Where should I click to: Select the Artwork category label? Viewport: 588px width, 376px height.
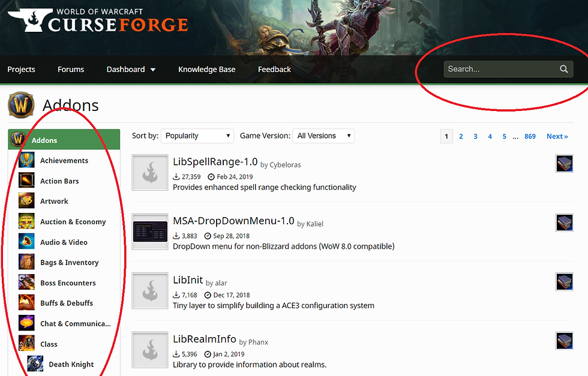[55, 201]
